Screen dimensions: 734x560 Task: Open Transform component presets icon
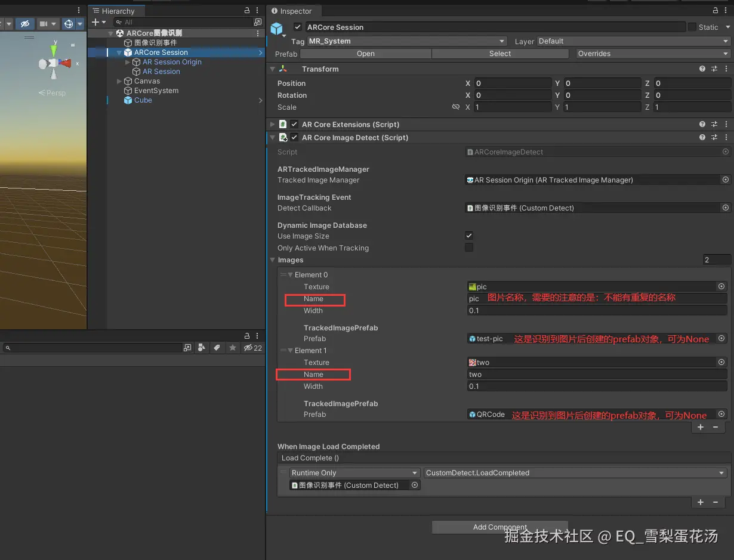click(714, 69)
